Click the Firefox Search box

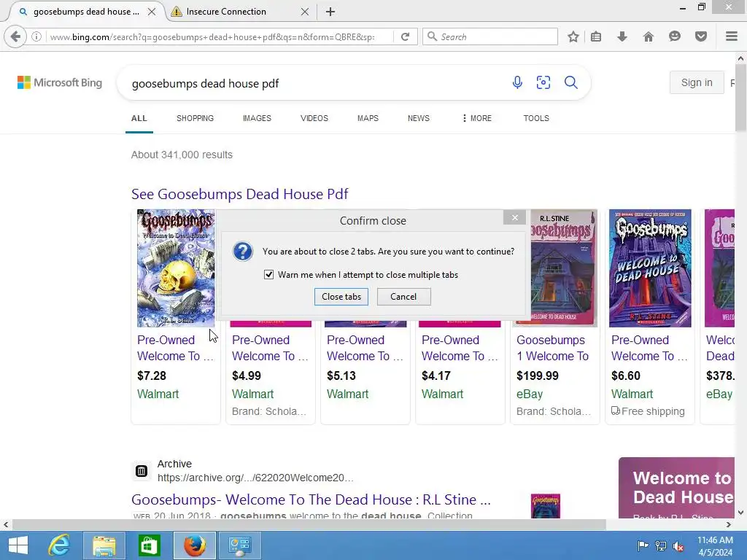click(490, 36)
